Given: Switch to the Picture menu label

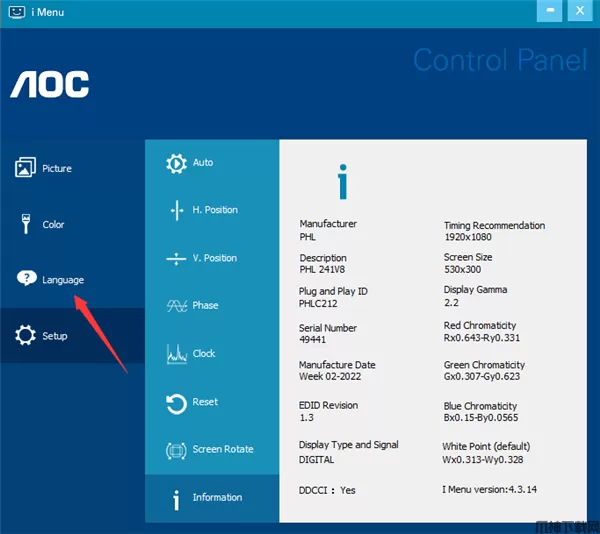Looking at the screenshot, I should click(57, 169).
